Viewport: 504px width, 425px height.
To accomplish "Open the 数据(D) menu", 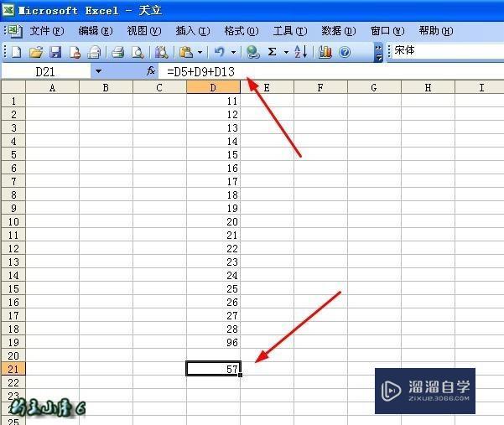I will pos(339,31).
